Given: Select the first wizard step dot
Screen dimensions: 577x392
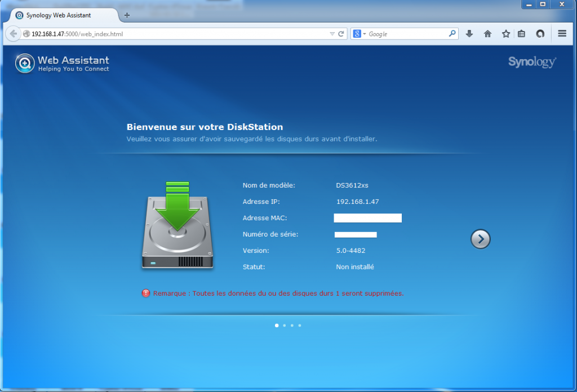Looking at the screenshot, I should [277, 326].
